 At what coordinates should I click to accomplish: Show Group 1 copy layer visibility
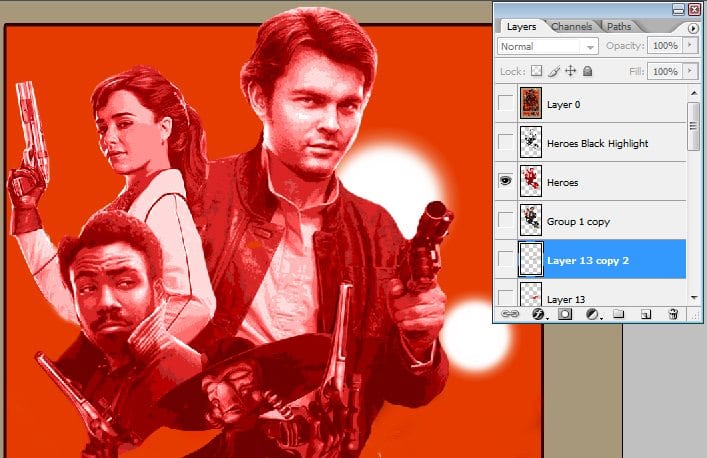[x=505, y=220]
